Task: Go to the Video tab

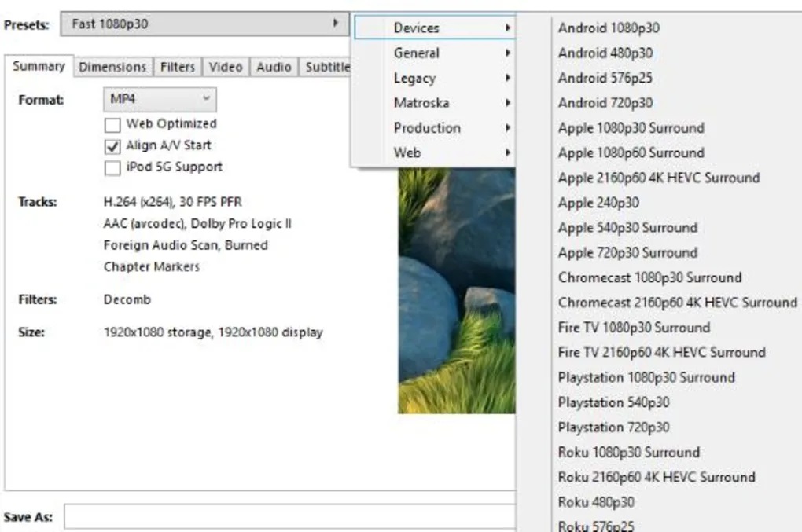Action: click(x=226, y=67)
